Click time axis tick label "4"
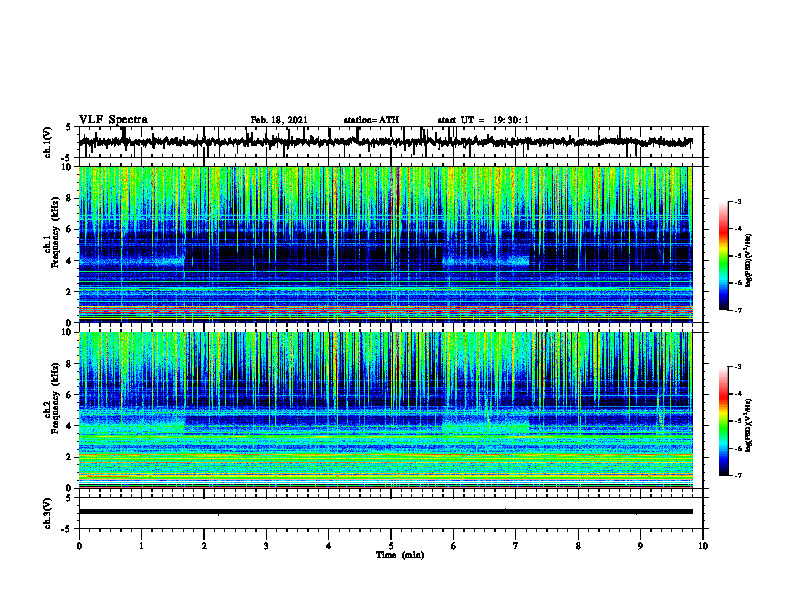 click(x=329, y=546)
